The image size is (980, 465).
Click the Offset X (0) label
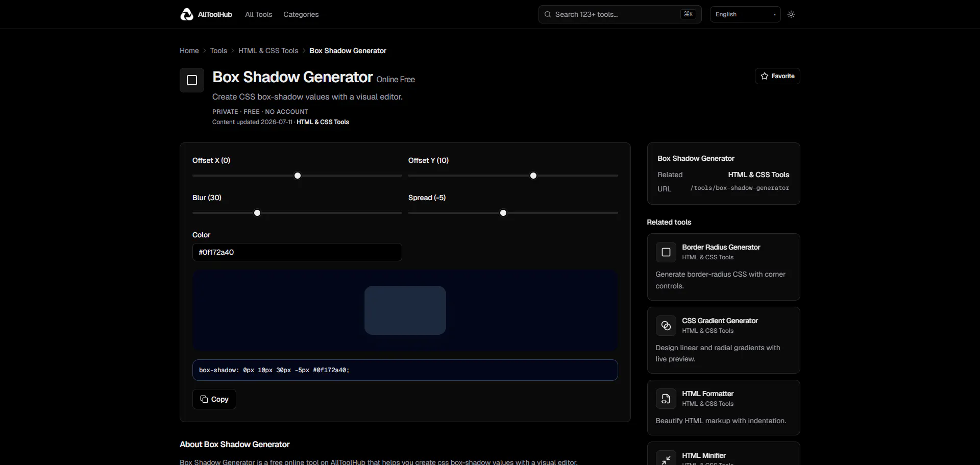pos(211,160)
